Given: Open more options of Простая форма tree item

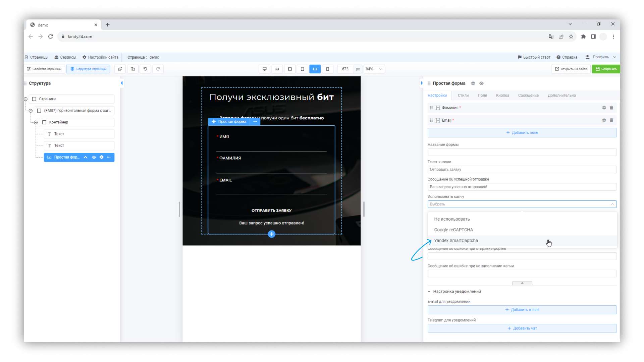Looking at the screenshot, I should pos(109,157).
